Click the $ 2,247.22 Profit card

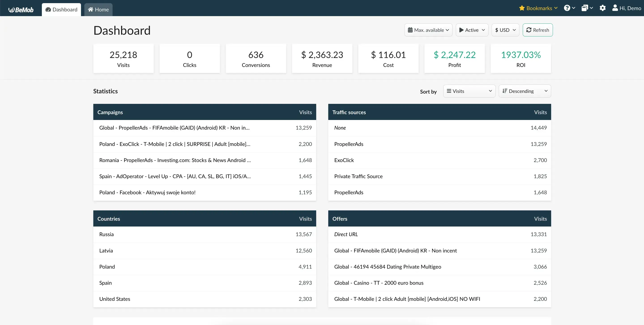point(455,58)
